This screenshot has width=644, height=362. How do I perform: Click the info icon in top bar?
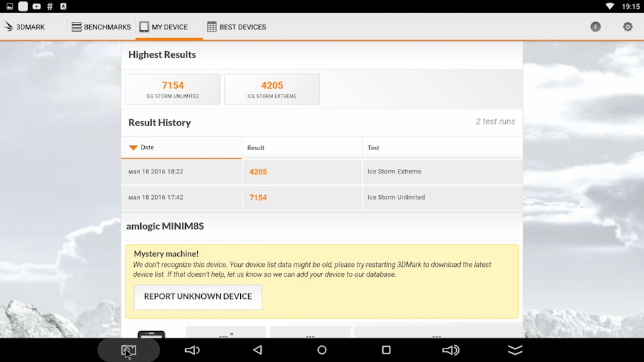596,27
